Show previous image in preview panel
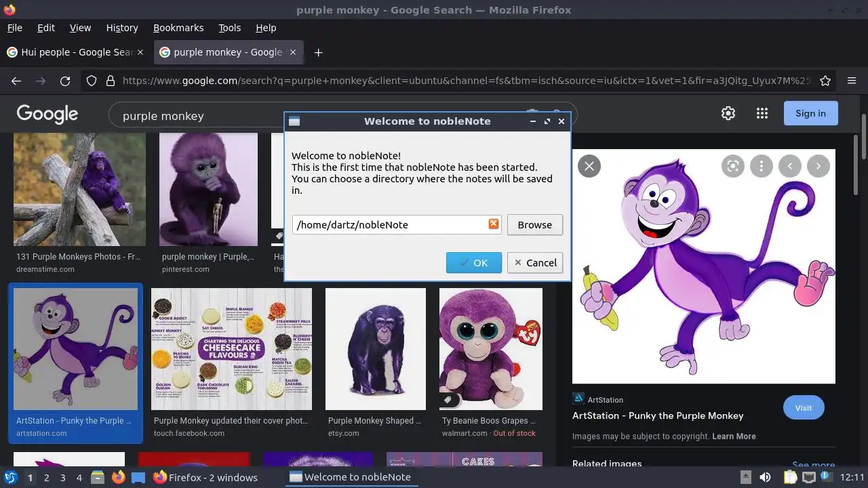 tap(790, 166)
